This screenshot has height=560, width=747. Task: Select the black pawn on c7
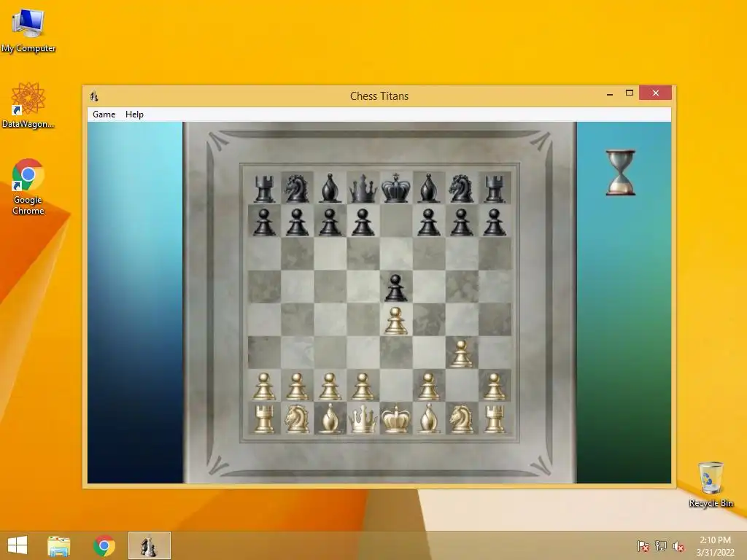330,222
